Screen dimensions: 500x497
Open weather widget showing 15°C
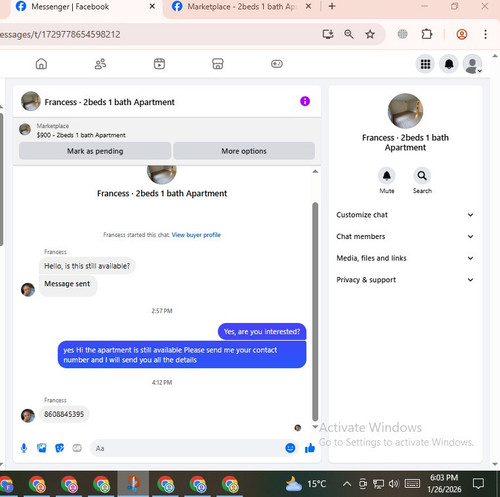click(306, 484)
